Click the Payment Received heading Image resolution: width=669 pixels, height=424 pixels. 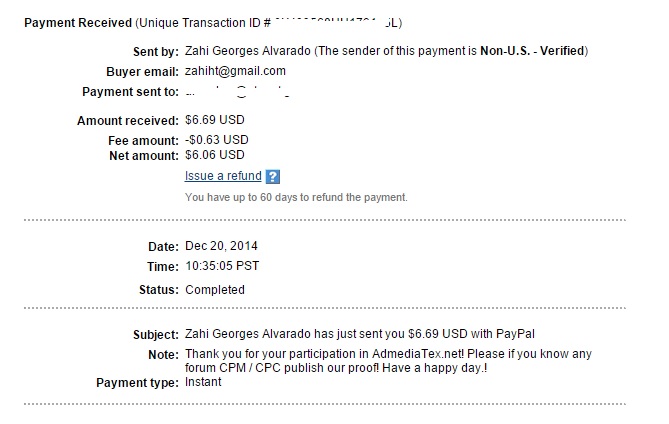(78, 23)
